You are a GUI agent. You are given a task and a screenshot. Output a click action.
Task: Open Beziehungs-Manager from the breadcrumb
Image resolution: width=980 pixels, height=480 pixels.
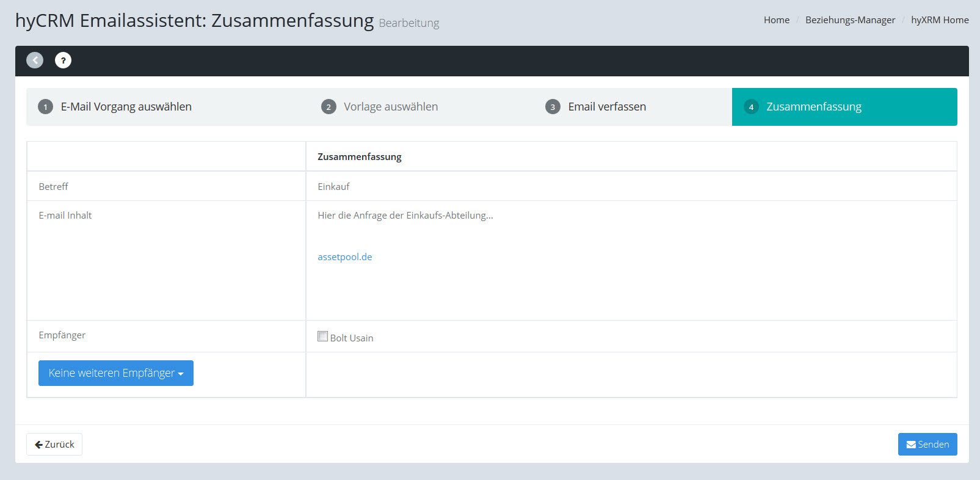(x=850, y=20)
